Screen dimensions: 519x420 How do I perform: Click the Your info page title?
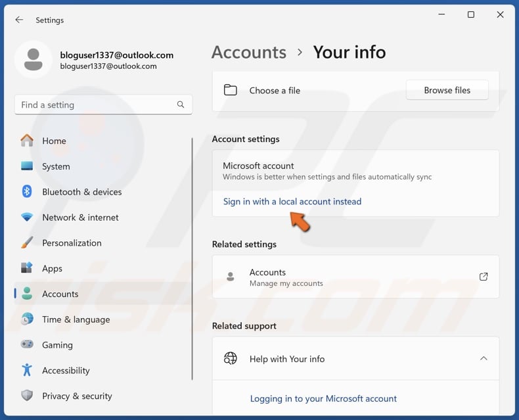click(x=350, y=53)
